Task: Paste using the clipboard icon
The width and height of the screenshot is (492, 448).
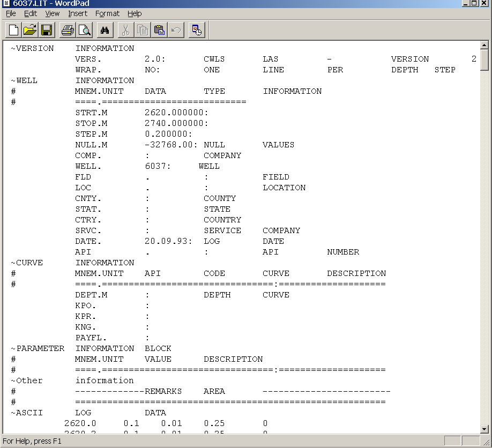Action: tap(159, 31)
